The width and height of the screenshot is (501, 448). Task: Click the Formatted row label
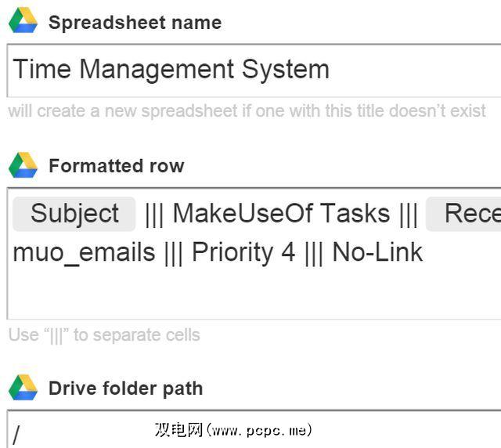[x=116, y=166]
